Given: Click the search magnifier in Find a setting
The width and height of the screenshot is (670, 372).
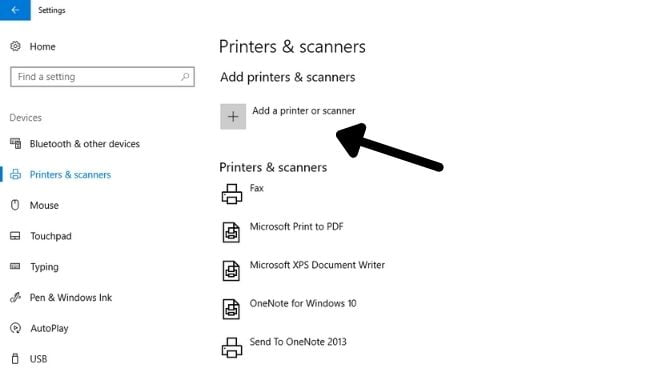Looking at the screenshot, I should (x=185, y=77).
